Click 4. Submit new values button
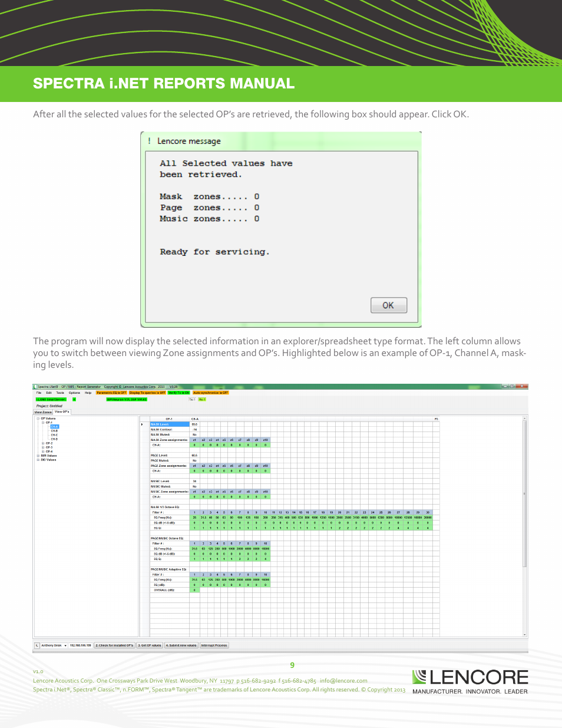This screenshot has width=562, height=728. tap(181, 645)
